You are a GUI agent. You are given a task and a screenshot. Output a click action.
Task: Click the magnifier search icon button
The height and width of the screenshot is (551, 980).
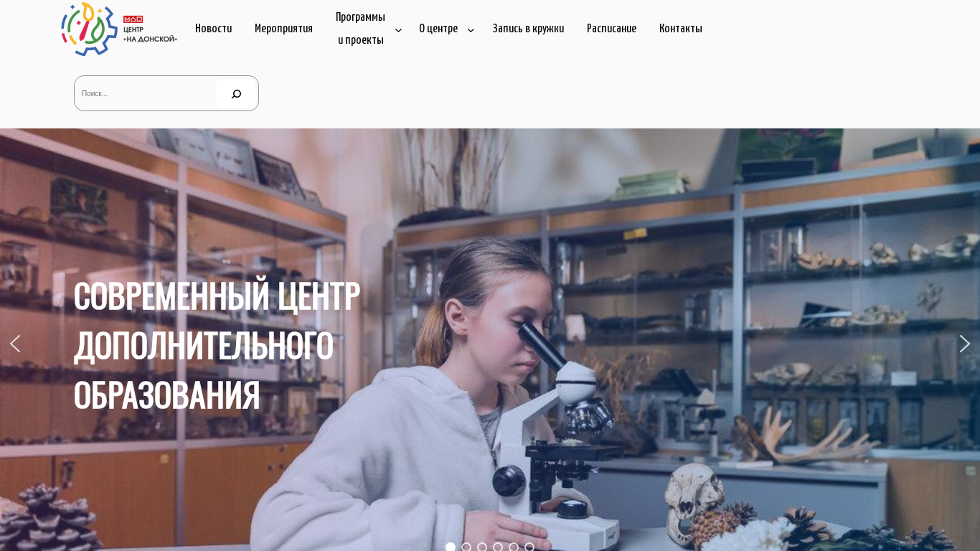[x=236, y=93]
